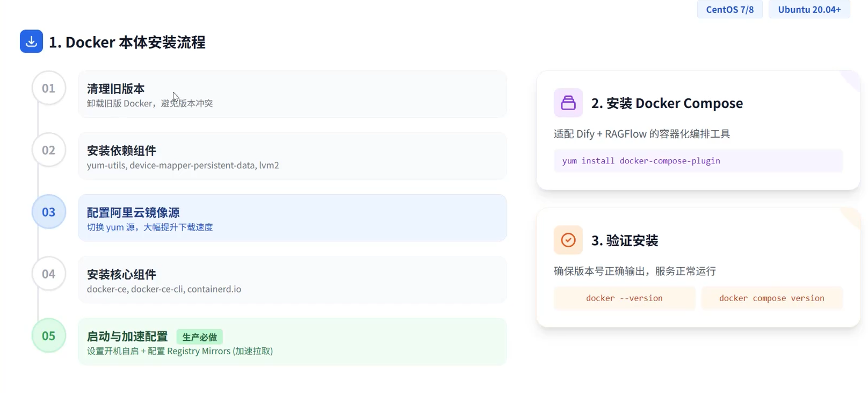Image resolution: width=868 pixels, height=393 pixels.
Task: Click the 3. 验证安装 heading
Action: point(625,240)
